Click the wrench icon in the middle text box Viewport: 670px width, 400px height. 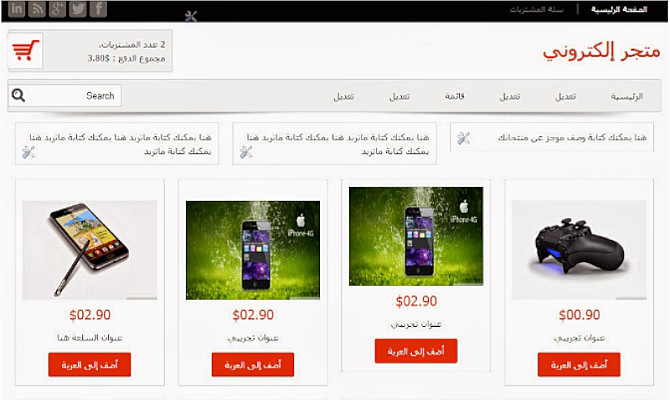click(x=246, y=152)
